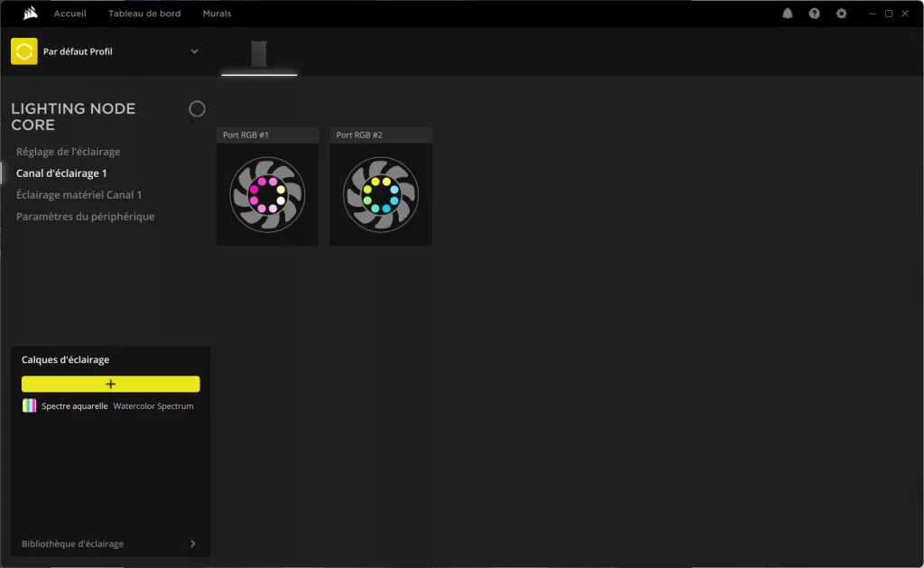Maximize the iCUE window
Viewport: 924px width, 568px height.
pos(889,14)
